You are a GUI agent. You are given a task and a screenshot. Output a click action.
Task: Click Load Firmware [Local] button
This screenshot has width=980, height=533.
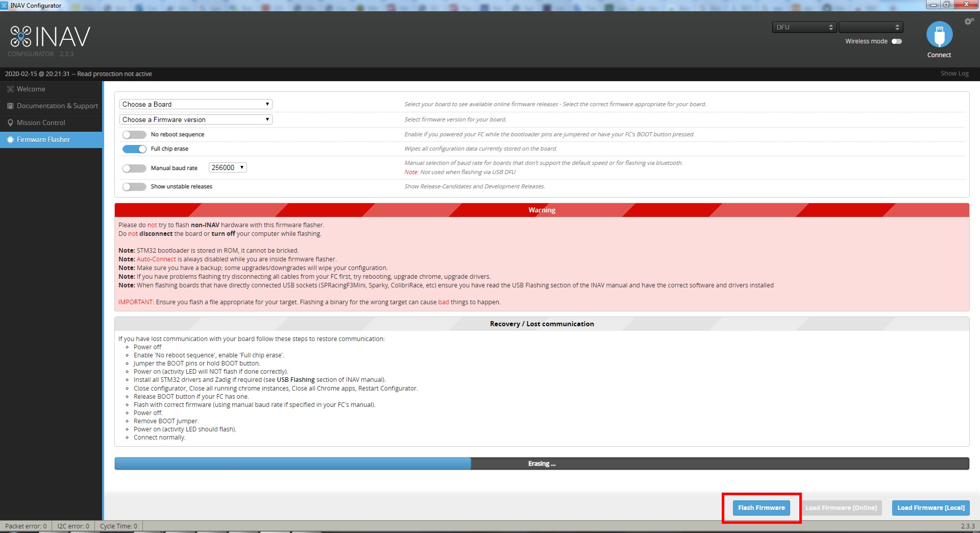[x=930, y=508]
